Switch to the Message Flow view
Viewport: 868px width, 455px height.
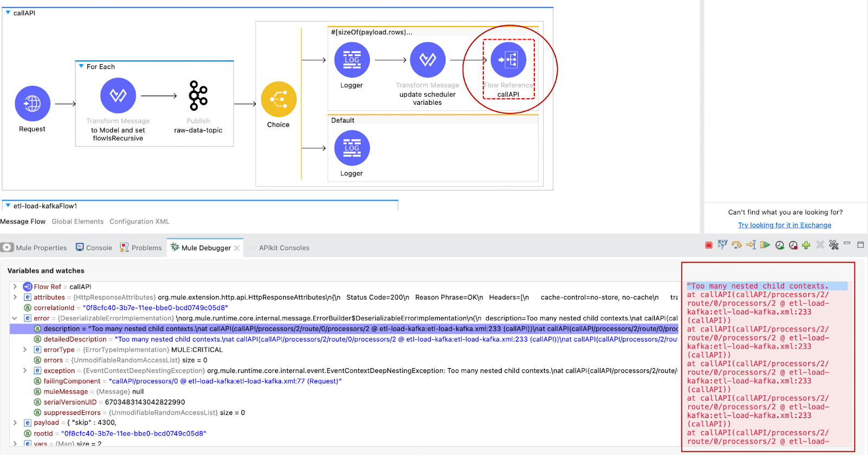click(x=23, y=222)
